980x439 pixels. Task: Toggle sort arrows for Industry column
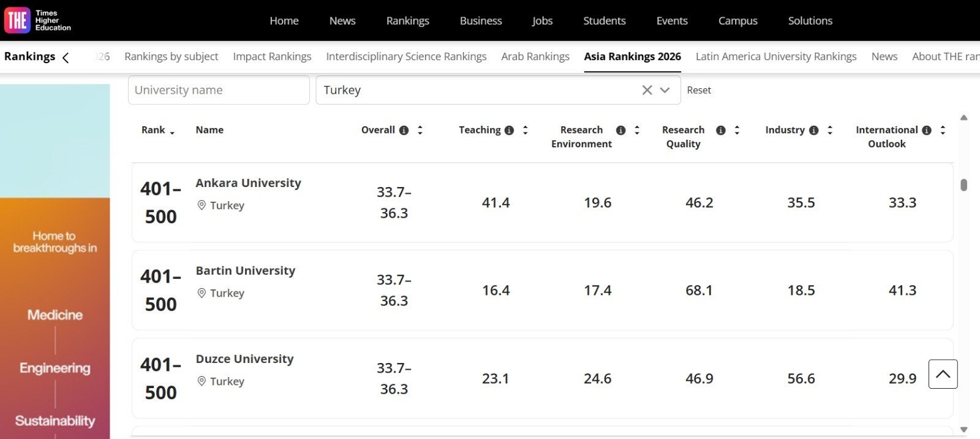point(830,130)
